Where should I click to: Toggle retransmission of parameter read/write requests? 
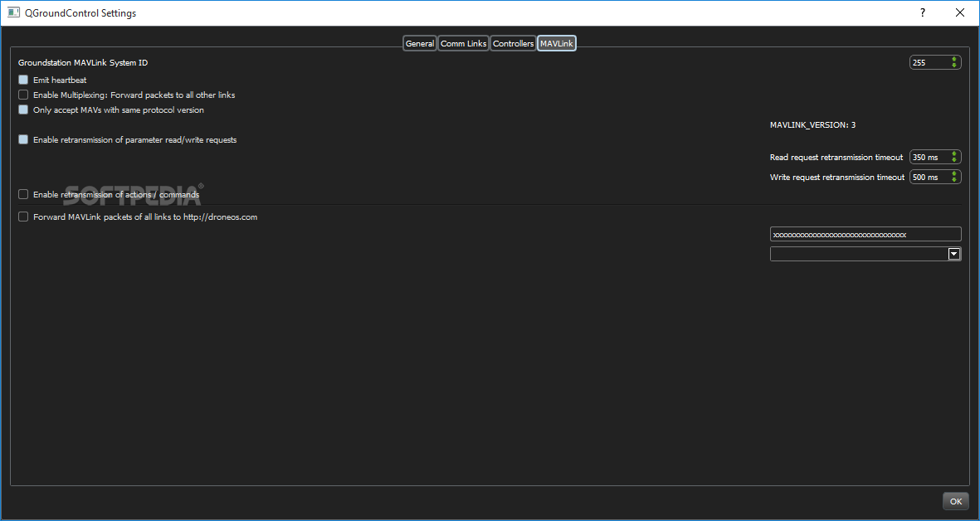click(x=23, y=140)
